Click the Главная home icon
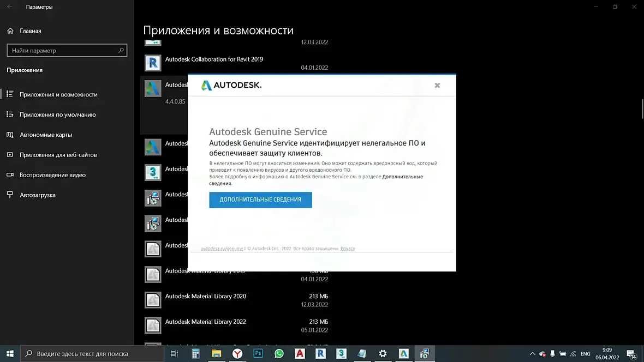 pyautogui.click(x=10, y=31)
